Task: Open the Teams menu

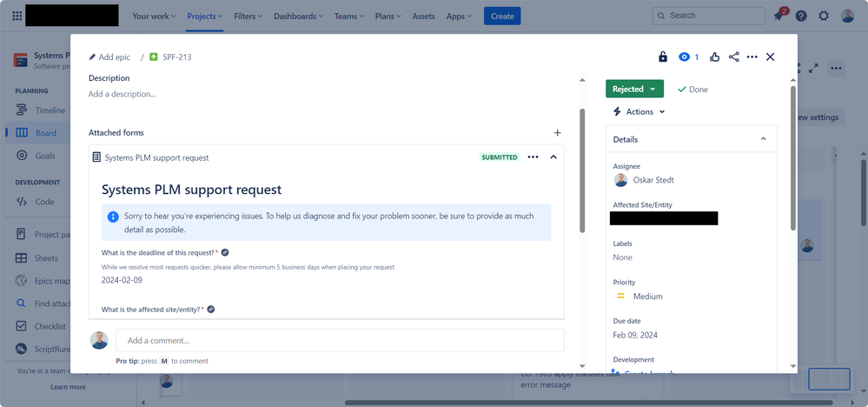Action: [x=348, y=16]
